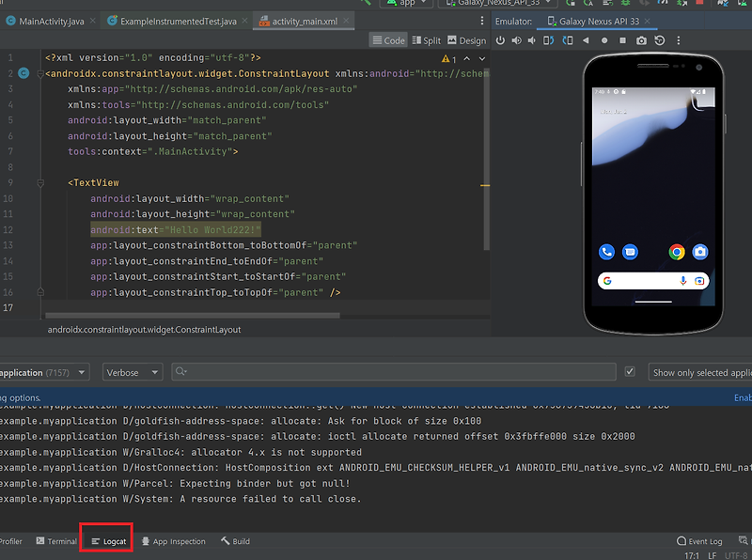Open Show only selected application filter dropdown
This screenshot has width=752, height=560.
click(699, 372)
